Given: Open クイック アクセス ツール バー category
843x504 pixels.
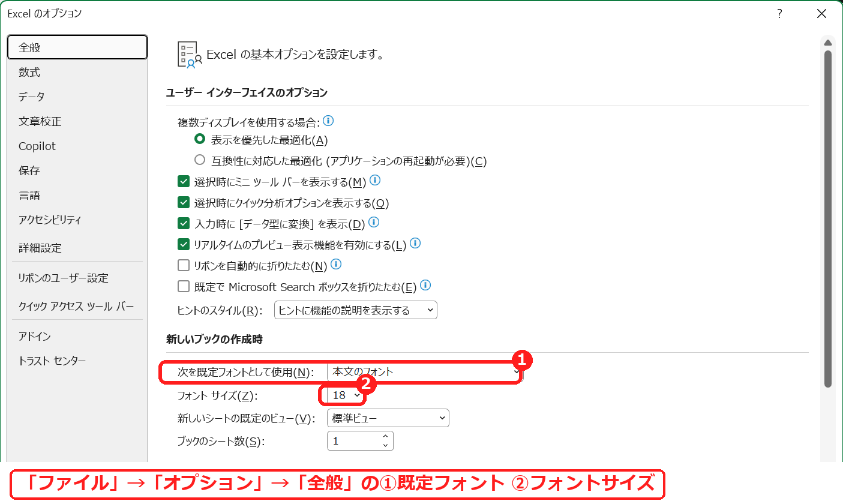Looking at the screenshot, I should tap(77, 306).
